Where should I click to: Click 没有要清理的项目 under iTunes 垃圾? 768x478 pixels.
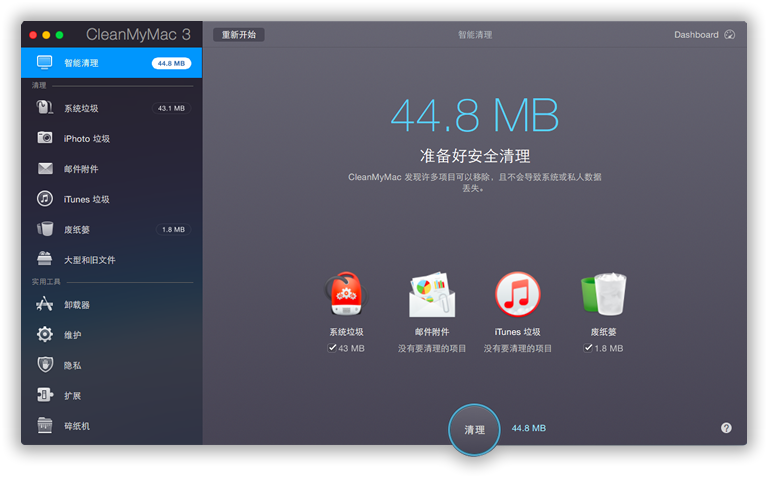(x=518, y=348)
